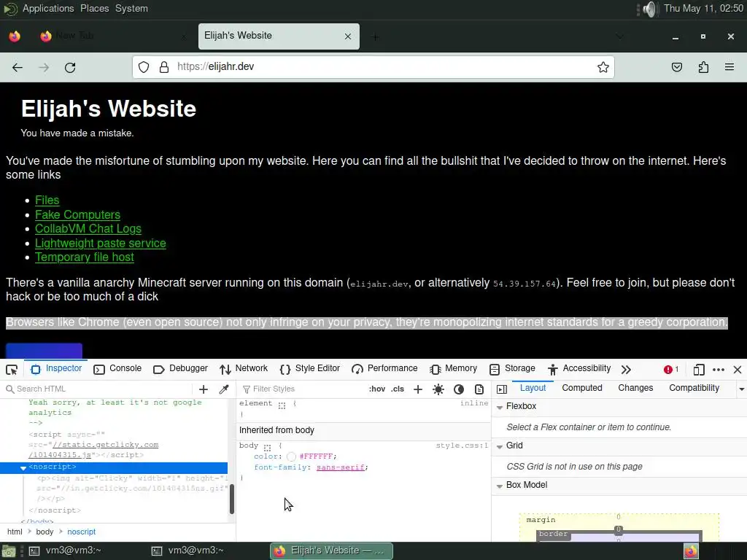Open the Places system menu
The width and height of the screenshot is (747, 560).
[x=94, y=9]
